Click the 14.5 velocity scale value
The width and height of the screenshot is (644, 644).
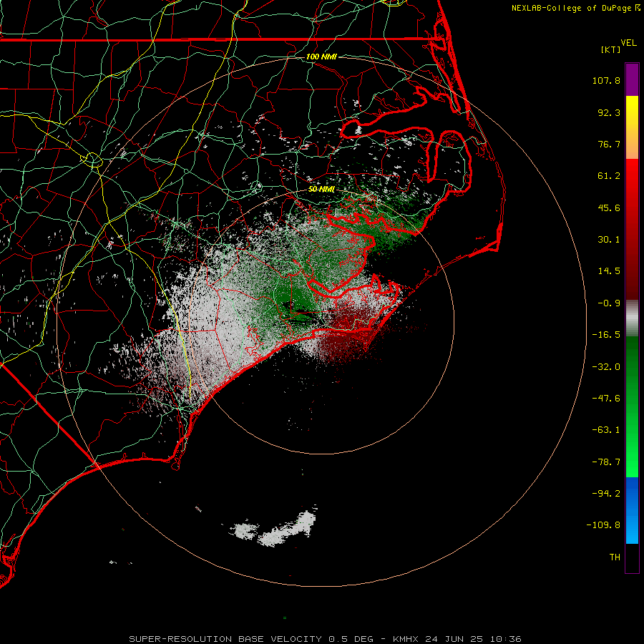[609, 271]
